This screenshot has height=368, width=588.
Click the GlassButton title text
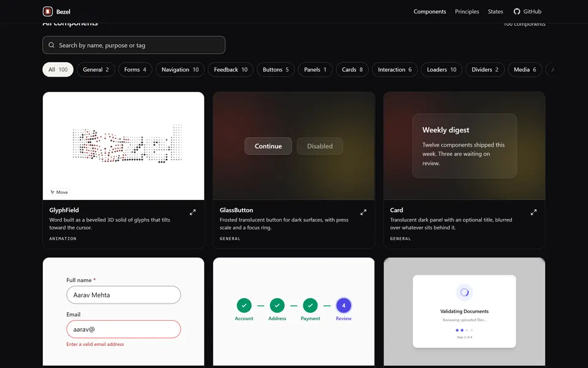click(236, 210)
